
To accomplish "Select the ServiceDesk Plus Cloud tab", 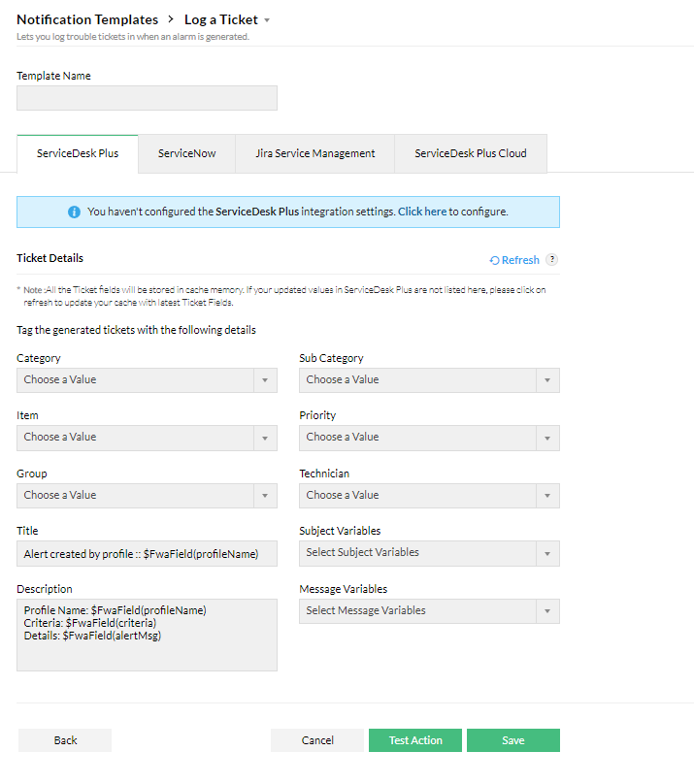I will coord(471,153).
